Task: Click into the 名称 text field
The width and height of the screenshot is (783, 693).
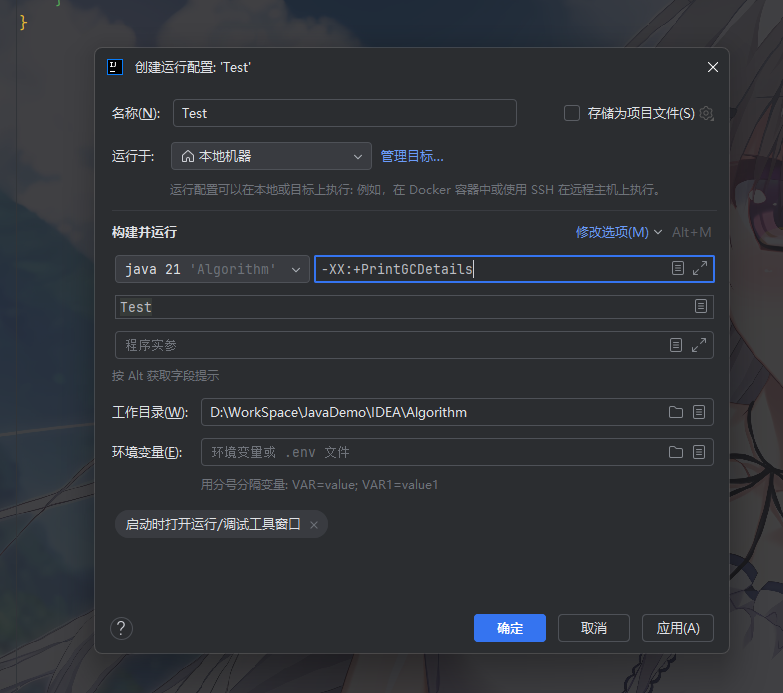Action: pyautogui.click(x=344, y=113)
